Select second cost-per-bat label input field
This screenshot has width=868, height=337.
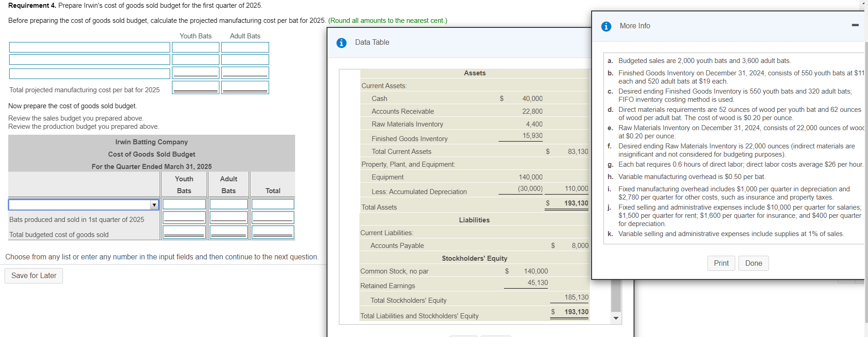coord(89,60)
